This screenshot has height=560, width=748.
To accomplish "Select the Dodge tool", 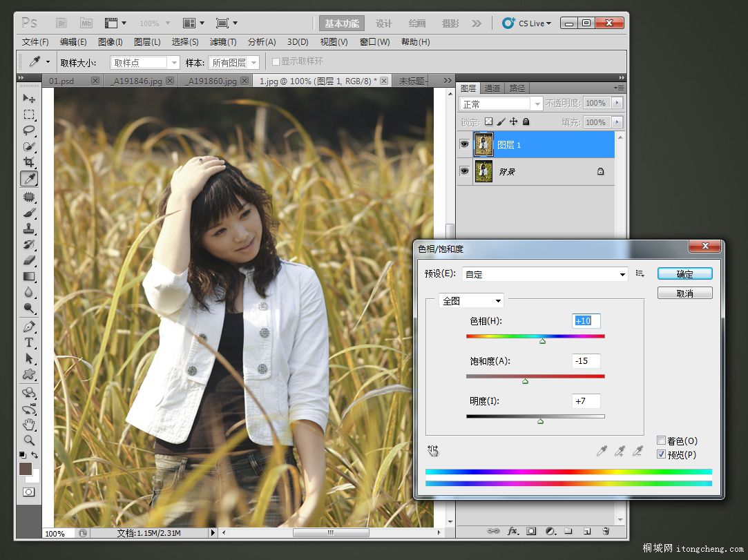I will tap(29, 308).
